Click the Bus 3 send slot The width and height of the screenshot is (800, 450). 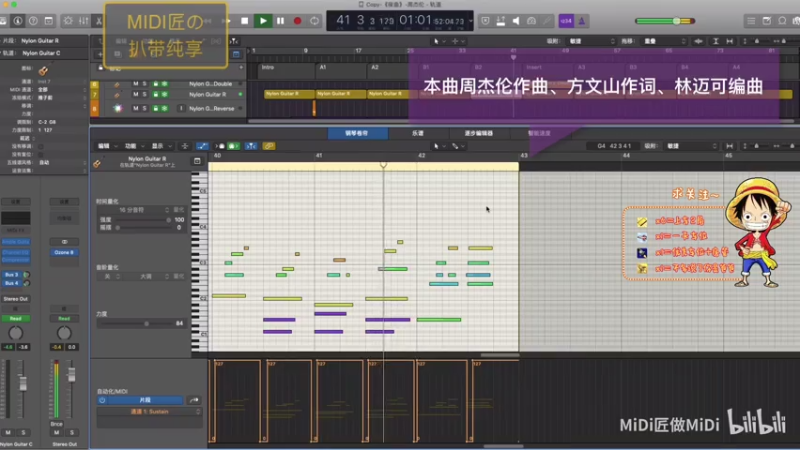click(11, 275)
